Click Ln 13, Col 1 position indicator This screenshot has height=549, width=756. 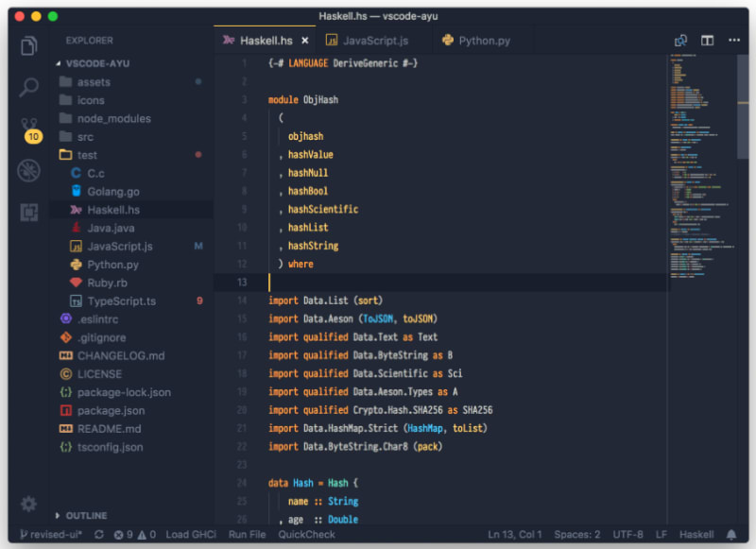514,535
